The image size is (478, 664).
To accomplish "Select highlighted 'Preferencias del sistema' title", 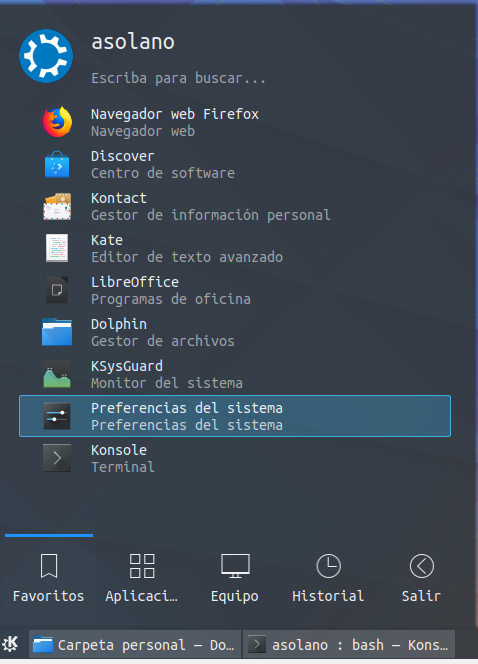I will pyautogui.click(x=187, y=408).
